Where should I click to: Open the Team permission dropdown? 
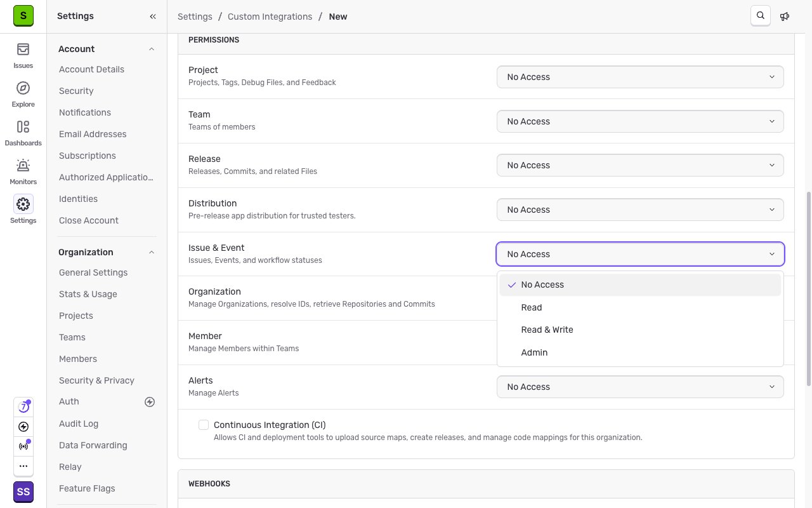(x=640, y=121)
